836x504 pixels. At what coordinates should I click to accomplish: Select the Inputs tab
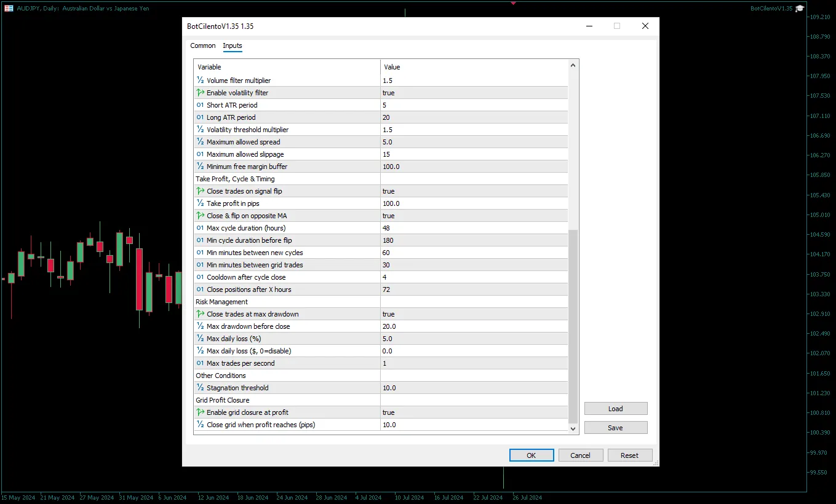point(233,46)
